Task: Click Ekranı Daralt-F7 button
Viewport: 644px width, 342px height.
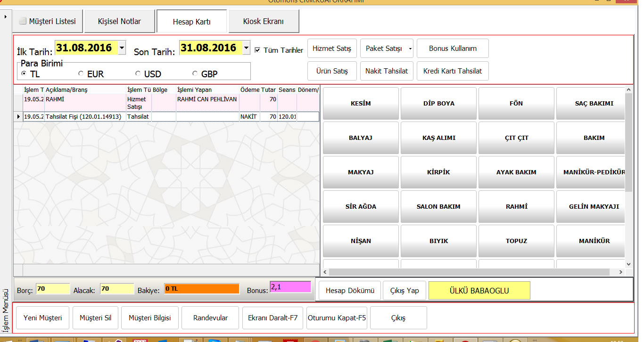Action: click(x=272, y=318)
